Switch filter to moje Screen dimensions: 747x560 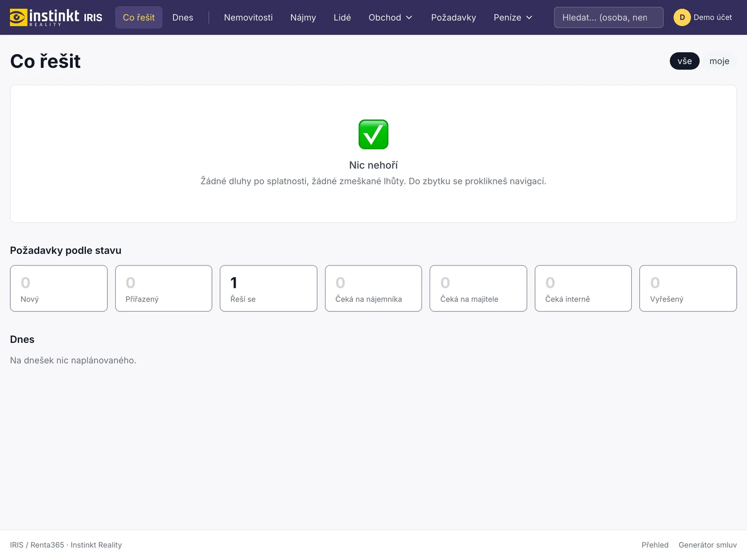719,61
